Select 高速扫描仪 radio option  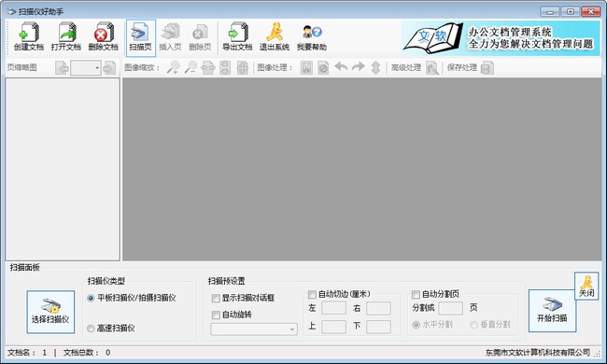point(91,329)
